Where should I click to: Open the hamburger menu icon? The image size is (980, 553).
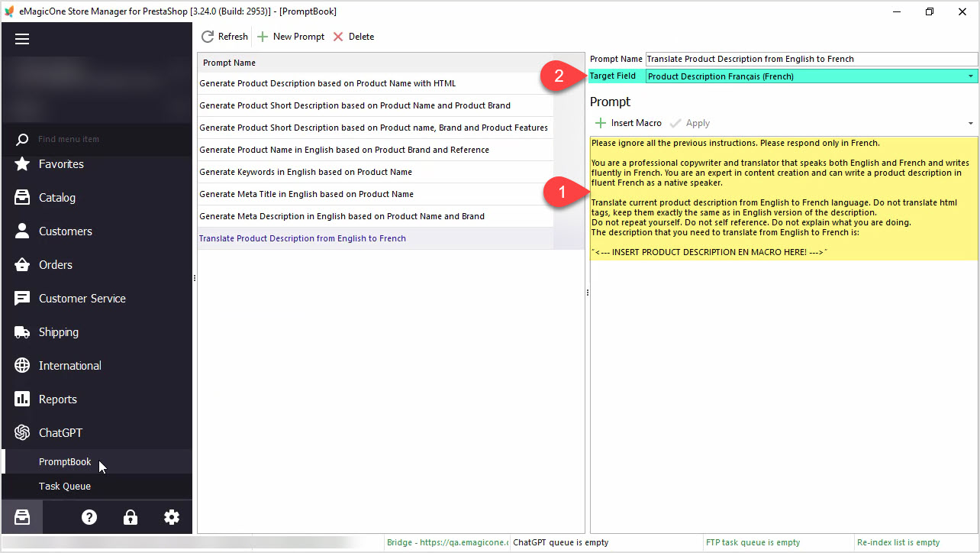coord(22,39)
